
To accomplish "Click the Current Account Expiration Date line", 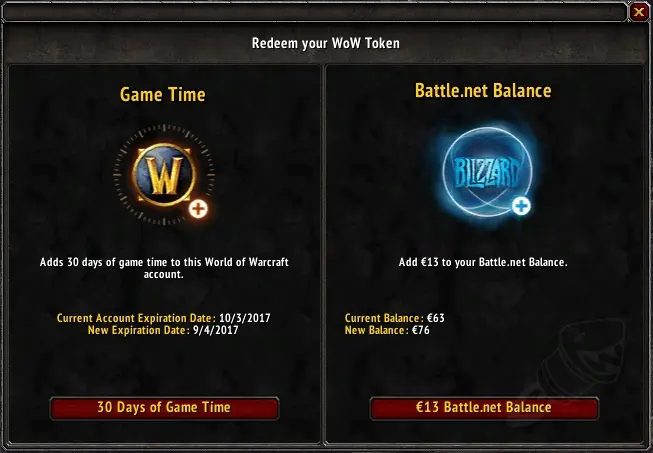I will coord(164,318).
